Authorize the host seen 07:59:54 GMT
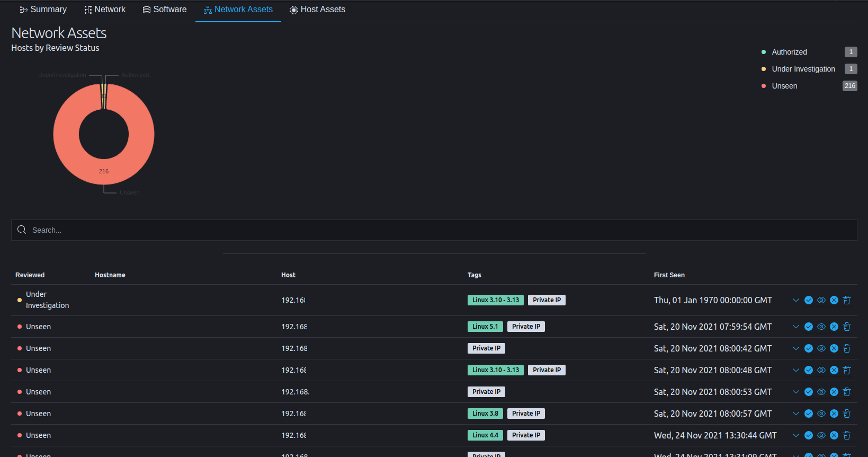This screenshot has height=457, width=868. click(809, 327)
